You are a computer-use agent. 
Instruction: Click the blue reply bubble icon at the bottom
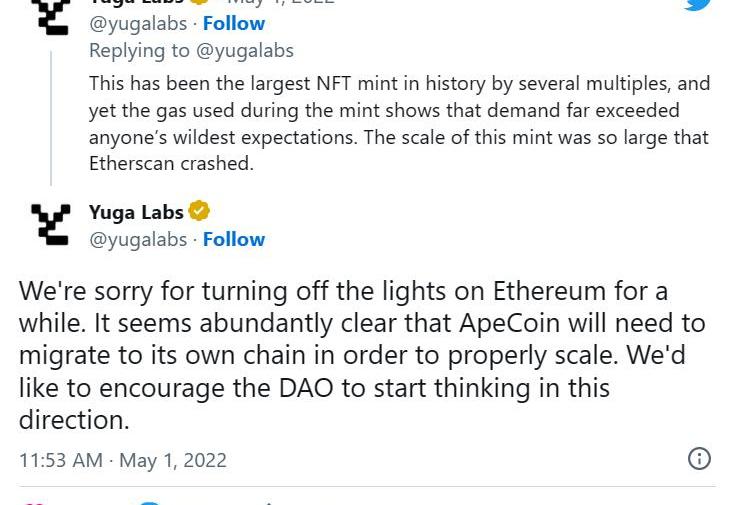click(151, 503)
